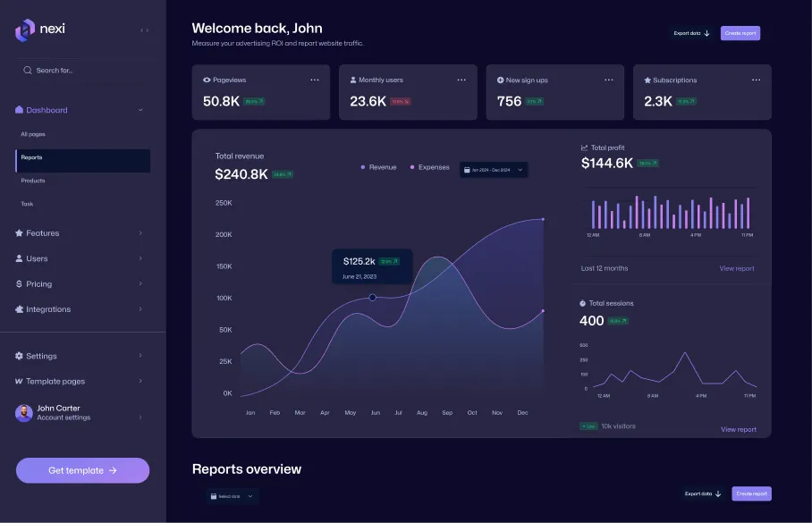Open the New sign ups card options

(608, 80)
